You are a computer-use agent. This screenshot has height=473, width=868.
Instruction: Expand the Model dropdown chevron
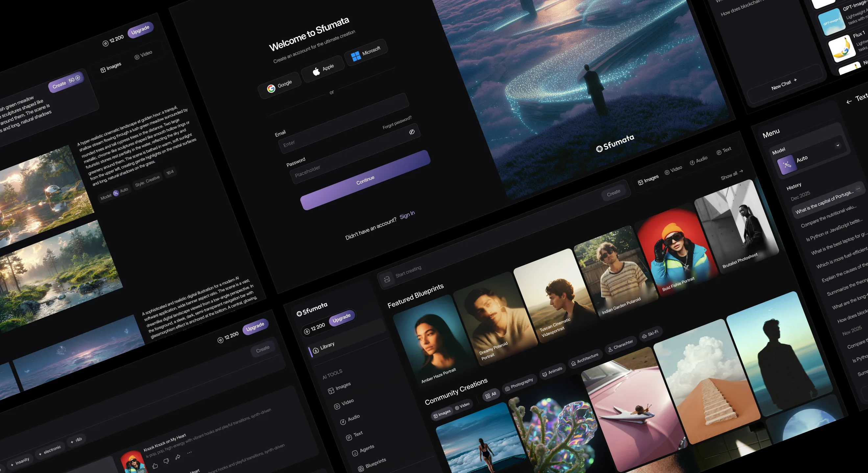tap(838, 145)
